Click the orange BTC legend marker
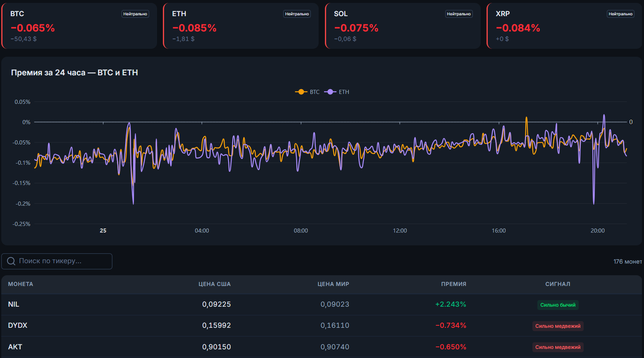The width and height of the screenshot is (644, 358). (x=301, y=92)
